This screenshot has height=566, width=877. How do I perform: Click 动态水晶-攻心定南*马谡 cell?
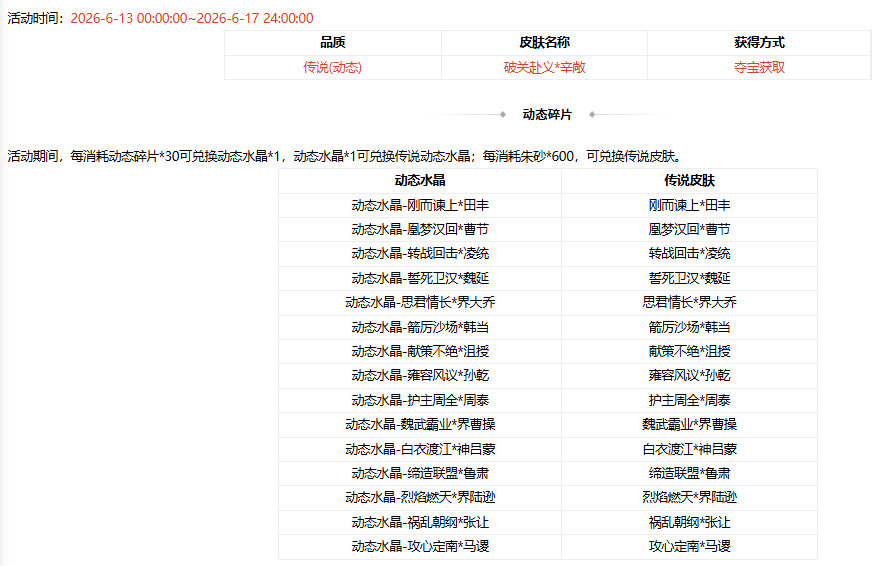tap(420, 546)
